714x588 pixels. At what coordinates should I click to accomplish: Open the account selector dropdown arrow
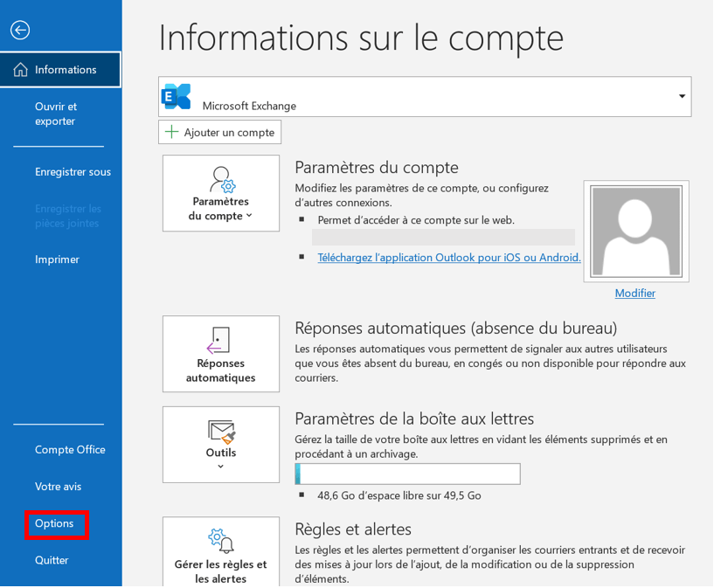(x=682, y=96)
